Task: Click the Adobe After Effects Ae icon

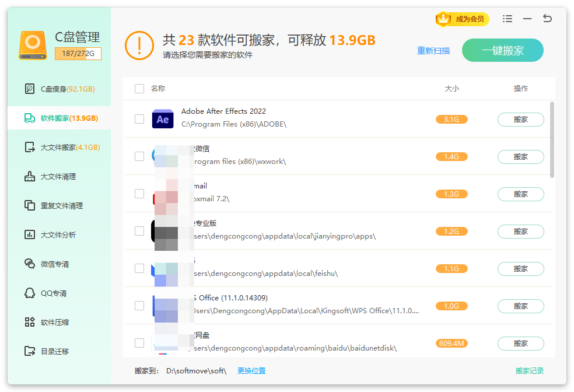Action: [x=163, y=118]
